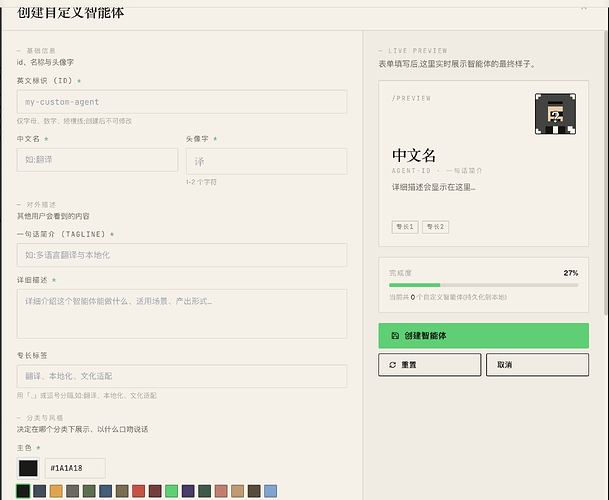Click the hint 仅字母、数字、短横线;创建后不可修改
The image size is (609, 500).
pos(74,121)
